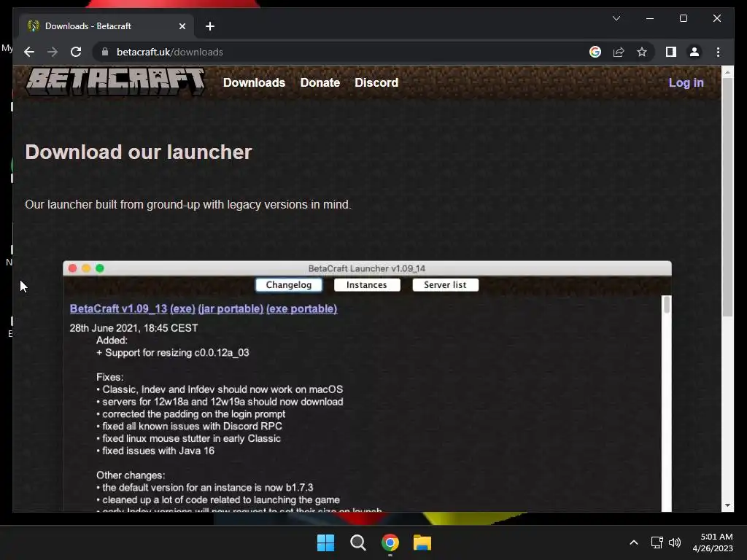
Task: Click the address bar URL betacraft.uk/downloads
Action: pos(169,52)
